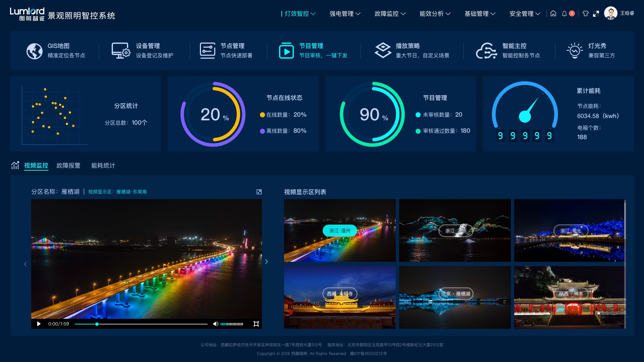Open the 安全管理 dropdown menu
Viewport: 644px width, 362px height.
pyautogui.click(x=525, y=14)
